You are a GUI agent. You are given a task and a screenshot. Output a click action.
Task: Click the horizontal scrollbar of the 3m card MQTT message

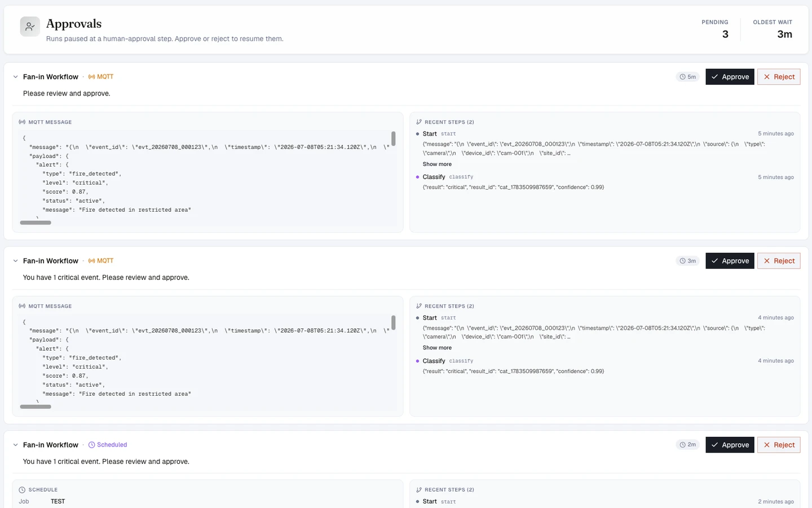(36, 406)
